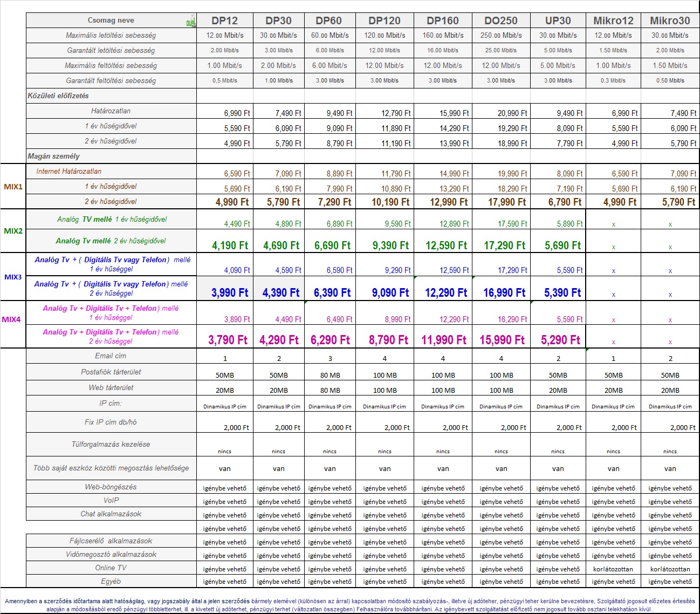700x614 pixels.
Task: Choose the UP30 column header
Action: click(558, 21)
